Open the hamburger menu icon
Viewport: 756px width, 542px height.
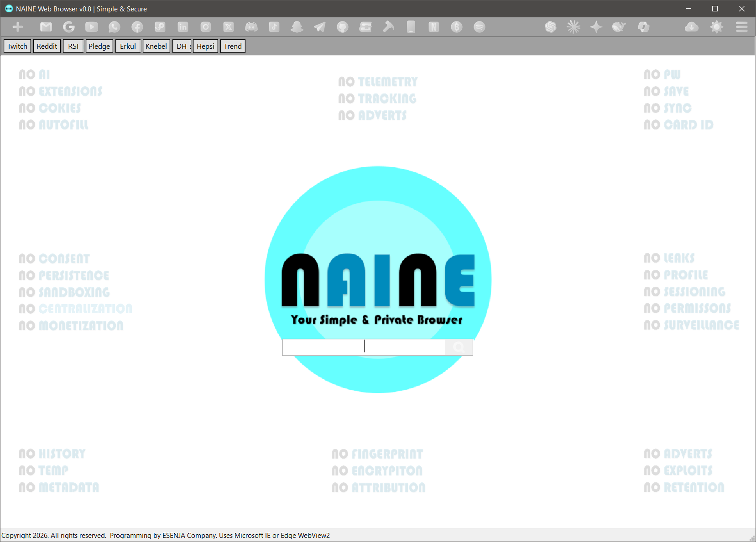tap(742, 27)
